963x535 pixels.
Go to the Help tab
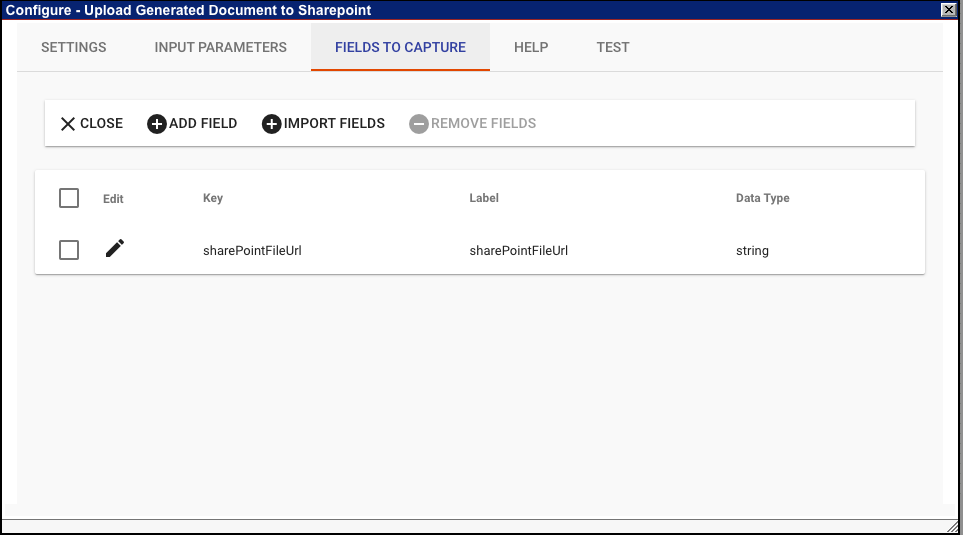pyautogui.click(x=531, y=47)
